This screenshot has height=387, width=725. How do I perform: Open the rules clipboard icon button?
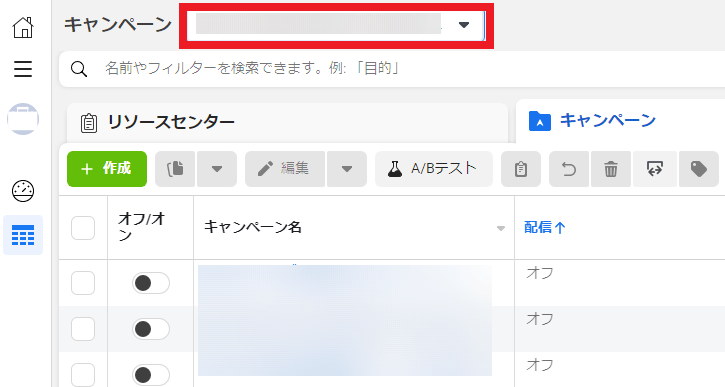pyautogui.click(x=521, y=169)
